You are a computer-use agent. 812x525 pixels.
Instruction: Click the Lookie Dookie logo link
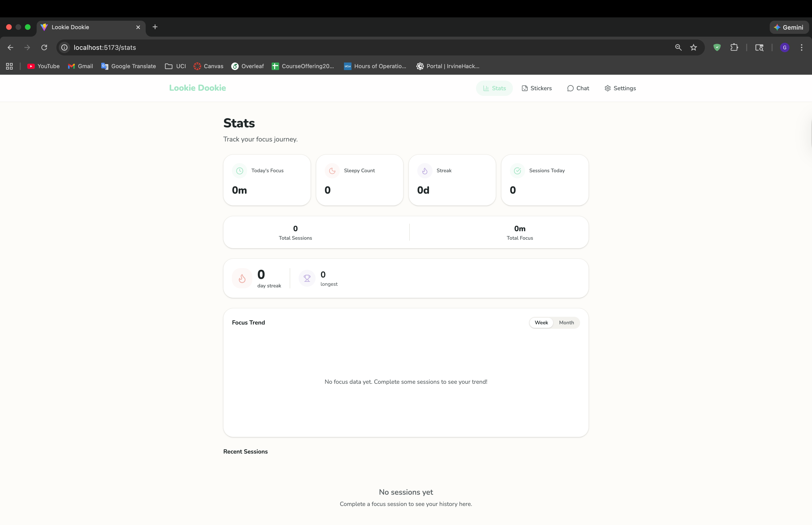click(x=198, y=88)
